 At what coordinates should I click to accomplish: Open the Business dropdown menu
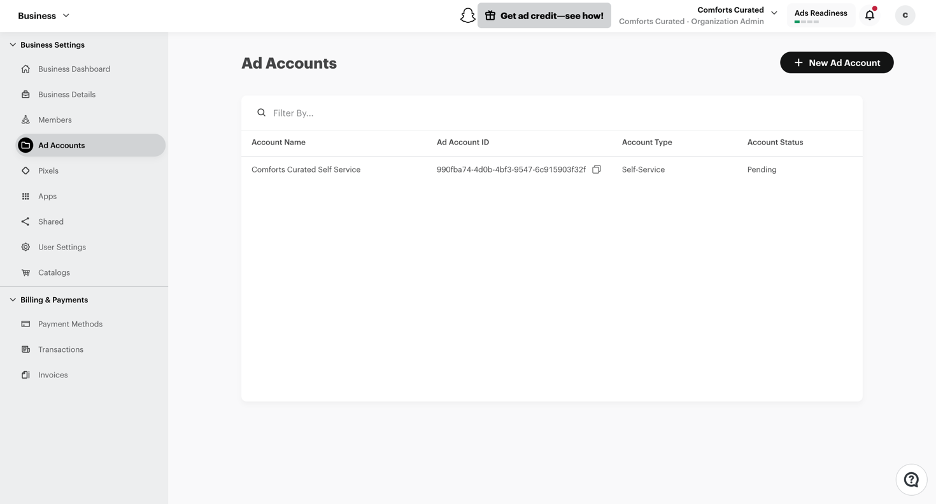44,16
